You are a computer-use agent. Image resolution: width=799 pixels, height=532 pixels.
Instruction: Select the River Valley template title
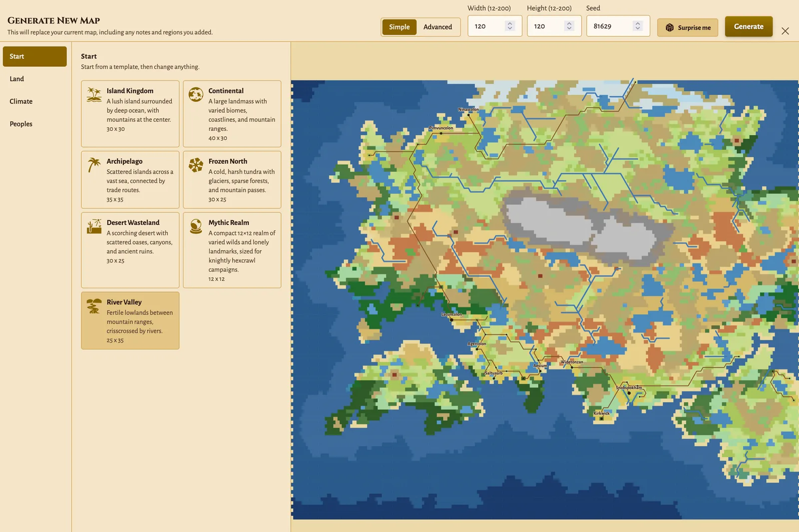coord(124,302)
